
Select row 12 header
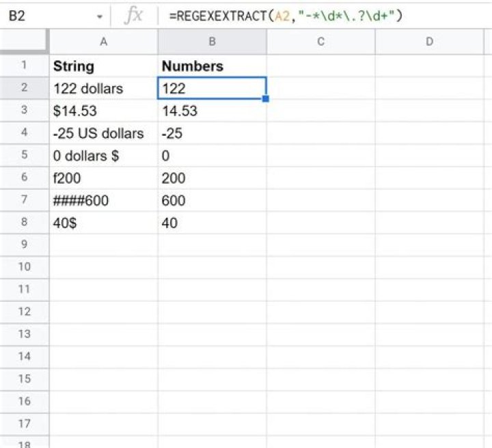(24, 312)
